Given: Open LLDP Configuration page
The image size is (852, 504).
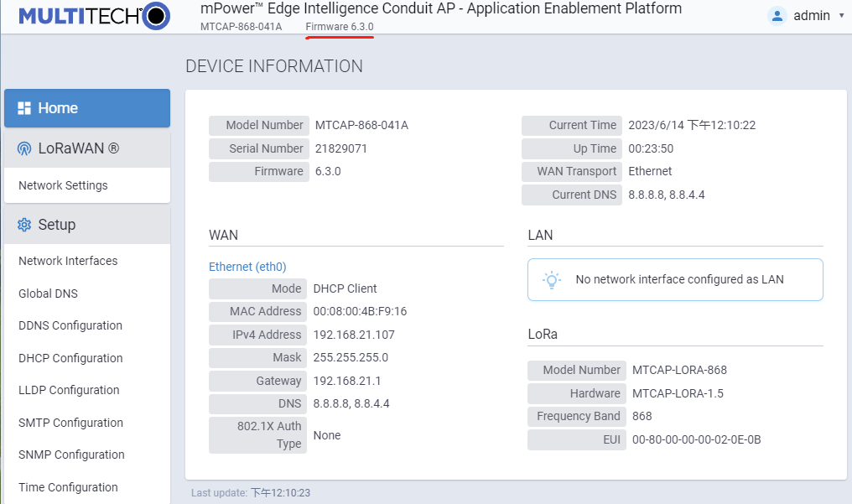Looking at the screenshot, I should pos(69,390).
